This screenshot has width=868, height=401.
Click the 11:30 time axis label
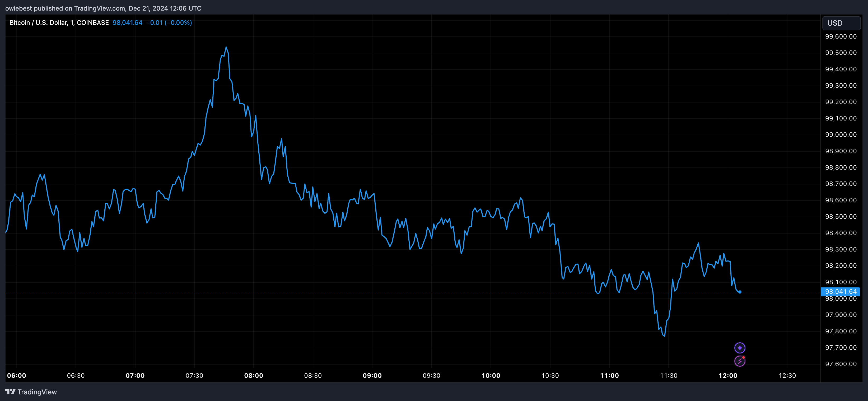[669, 375]
